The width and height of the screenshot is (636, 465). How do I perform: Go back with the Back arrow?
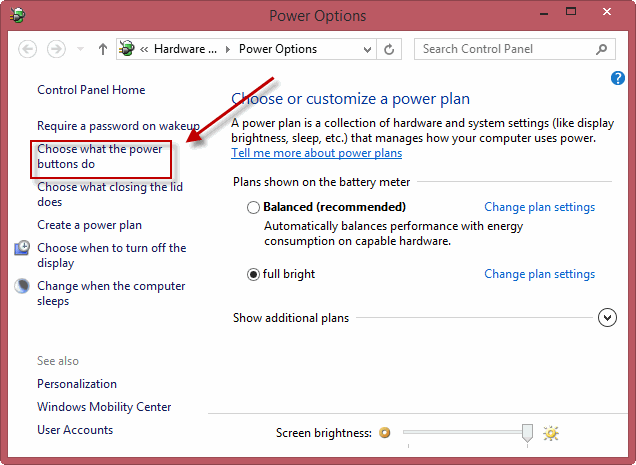(x=28, y=50)
